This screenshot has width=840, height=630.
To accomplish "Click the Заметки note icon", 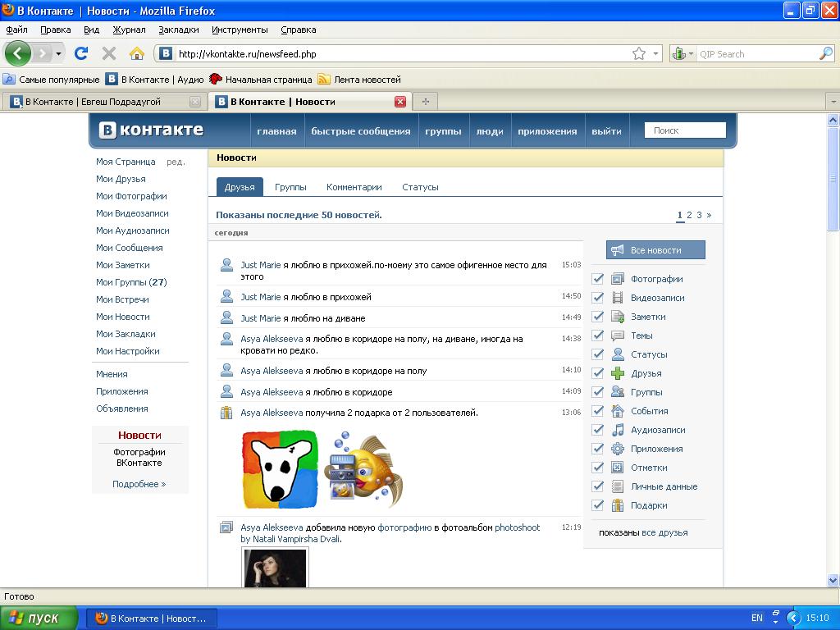I will click(x=618, y=317).
